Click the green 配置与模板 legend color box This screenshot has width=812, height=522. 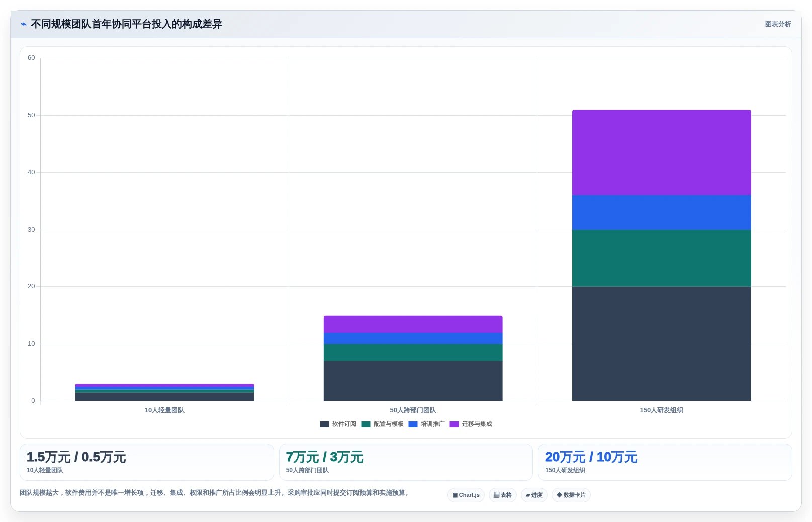pos(366,424)
